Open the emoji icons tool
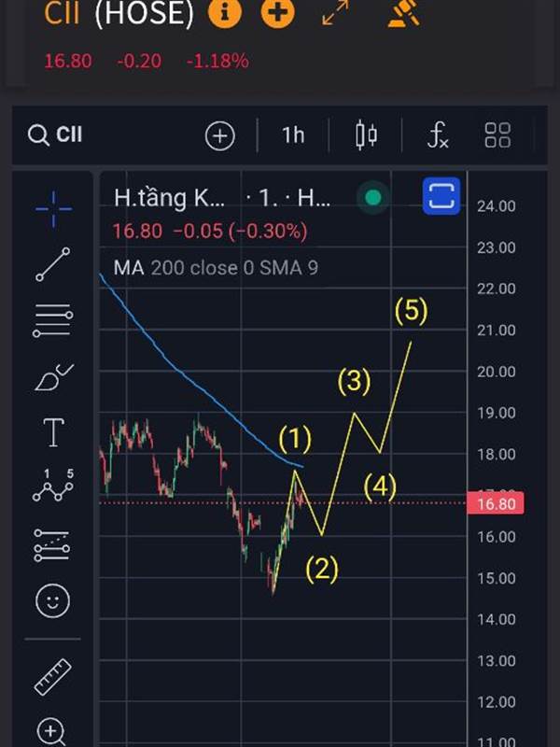 (52, 600)
